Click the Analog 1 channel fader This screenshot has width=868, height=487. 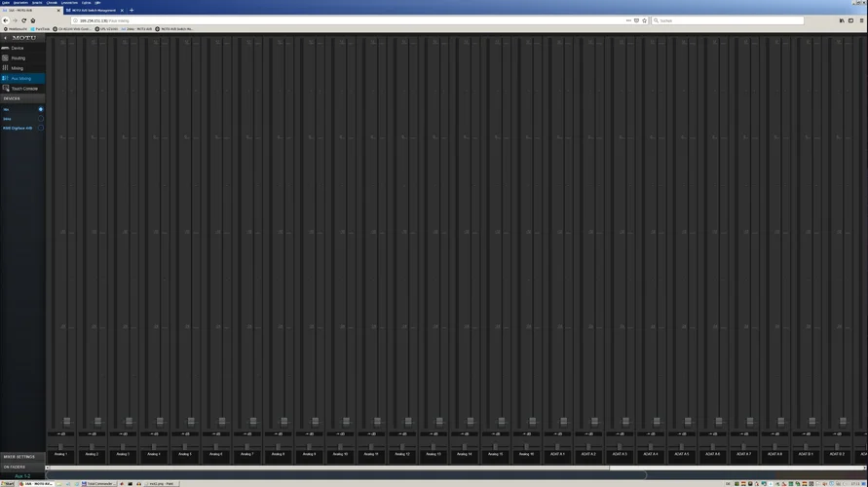67,422
